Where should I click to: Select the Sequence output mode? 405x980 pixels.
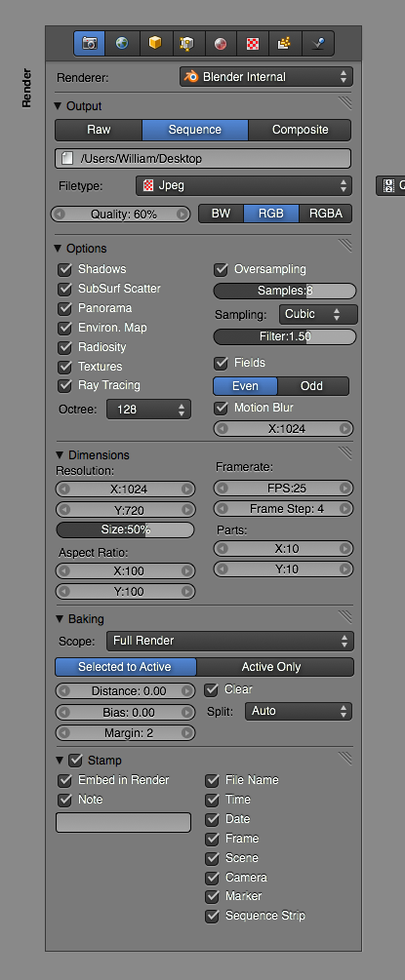[x=195, y=130]
